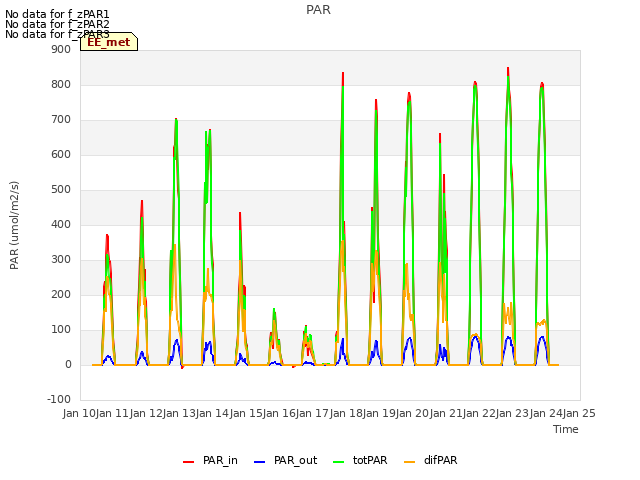Click the 'No data for f_zPAR1' message

click(57, 14)
